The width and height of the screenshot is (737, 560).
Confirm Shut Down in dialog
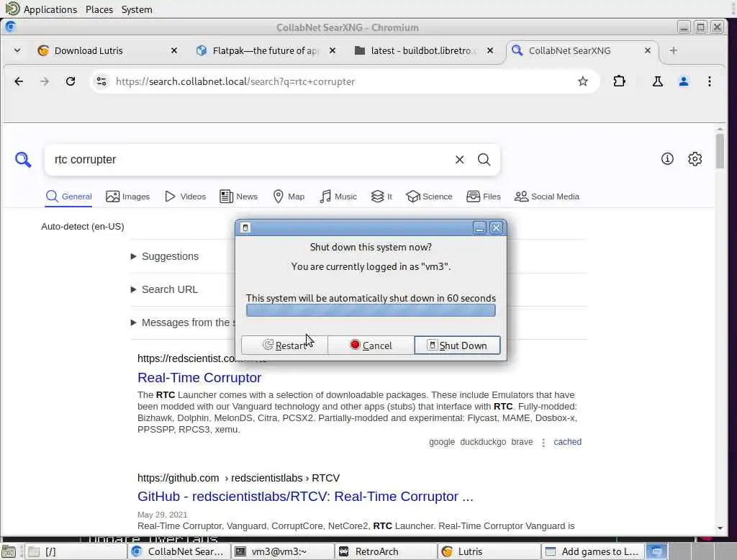(x=457, y=345)
